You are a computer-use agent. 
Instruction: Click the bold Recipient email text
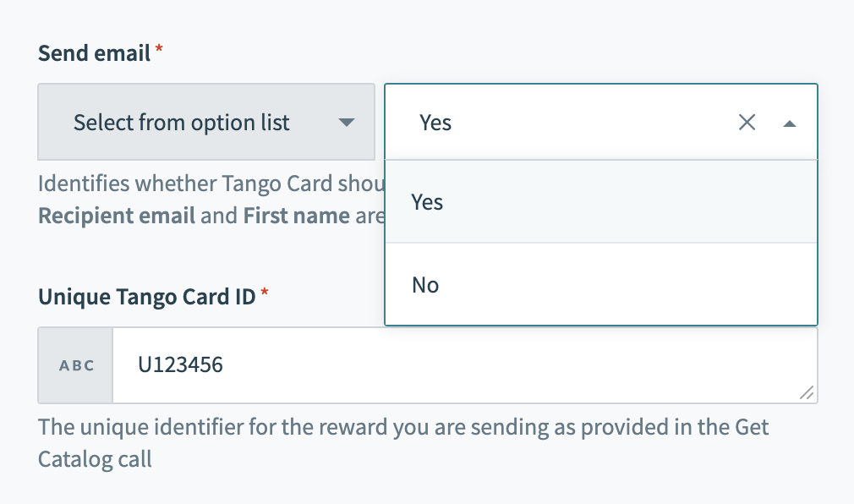pyautogui.click(x=117, y=216)
